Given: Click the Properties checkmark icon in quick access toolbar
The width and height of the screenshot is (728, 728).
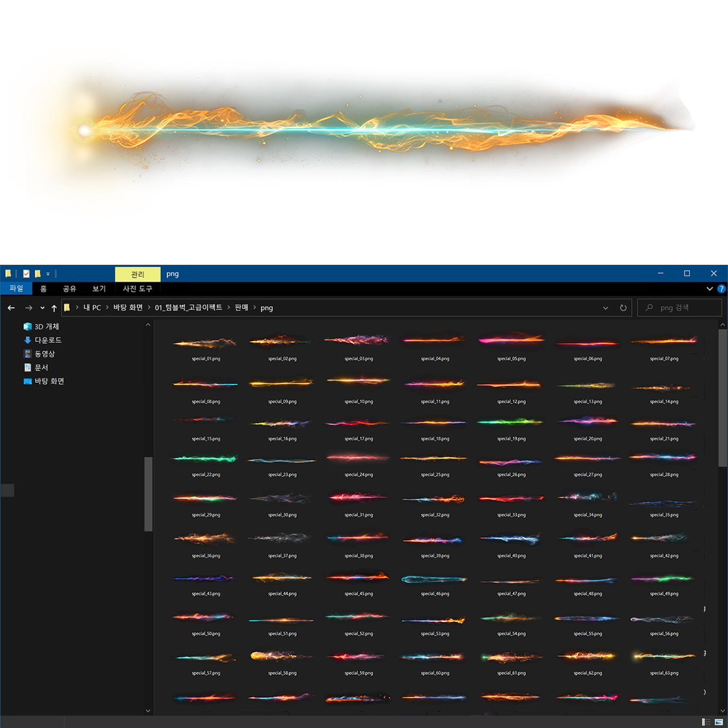Looking at the screenshot, I should 26,274.
